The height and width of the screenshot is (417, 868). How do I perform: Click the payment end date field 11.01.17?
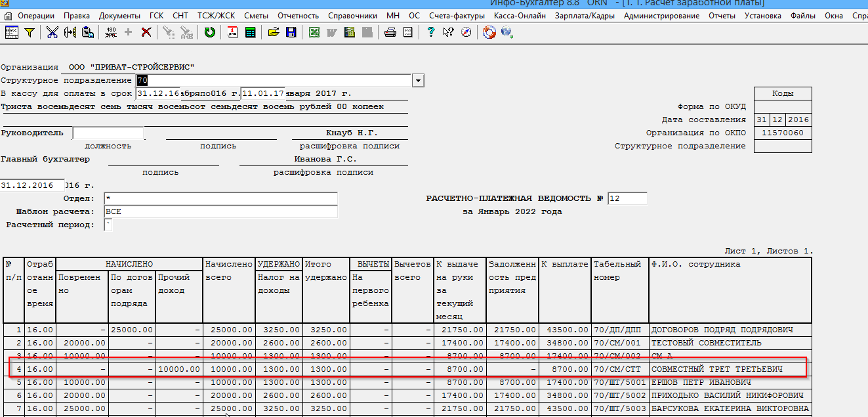pyautogui.click(x=263, y=93)
